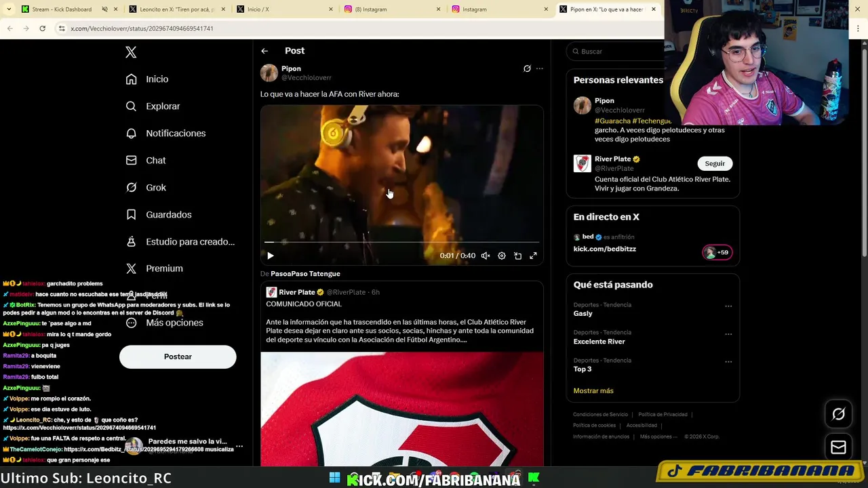Open Inicio home in sidebar
Image resolution: width=868 pixels, height=488 pixels.
147,79
